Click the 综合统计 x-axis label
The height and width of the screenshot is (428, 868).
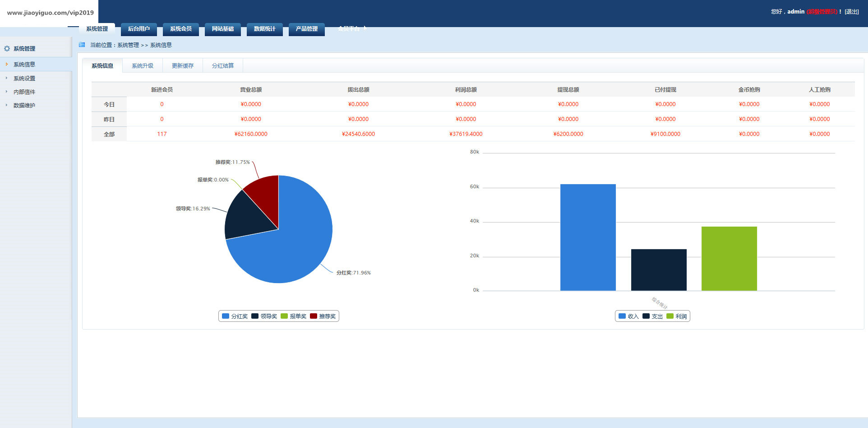tap(659, 303)
